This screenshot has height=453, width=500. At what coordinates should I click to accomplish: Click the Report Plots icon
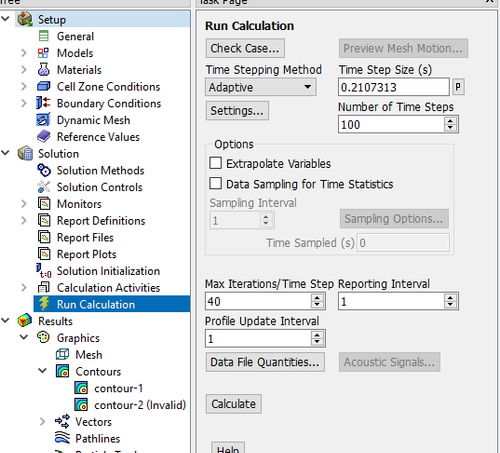tap(44, 254)
